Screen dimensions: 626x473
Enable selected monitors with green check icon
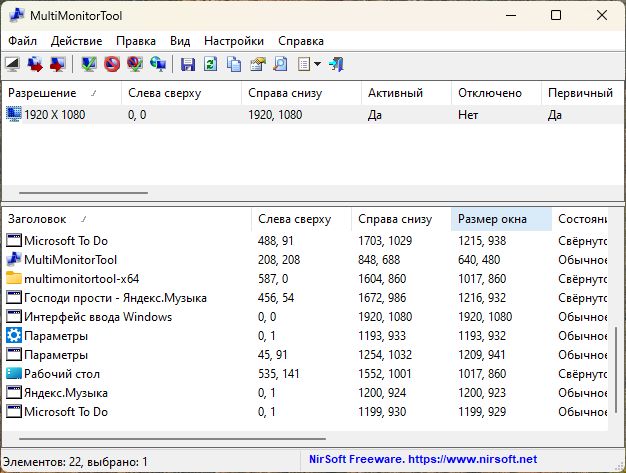89,64
